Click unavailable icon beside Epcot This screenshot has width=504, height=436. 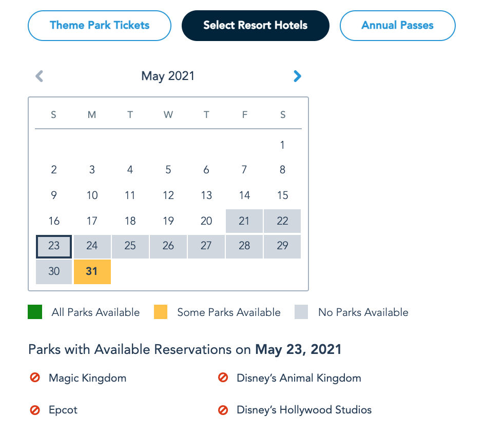pyautogui.click(x=35, y=410)
